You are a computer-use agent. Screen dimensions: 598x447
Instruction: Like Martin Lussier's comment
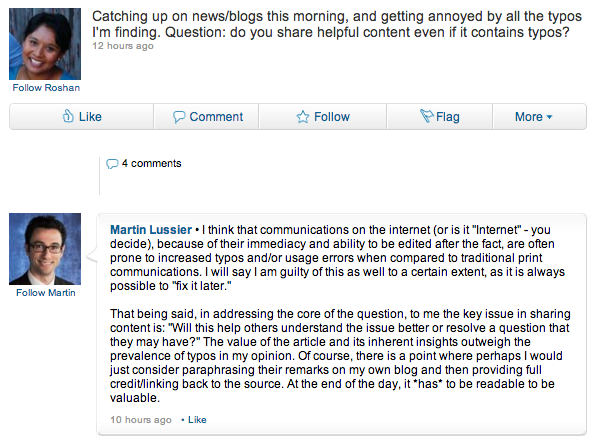[x=197, y=420]
